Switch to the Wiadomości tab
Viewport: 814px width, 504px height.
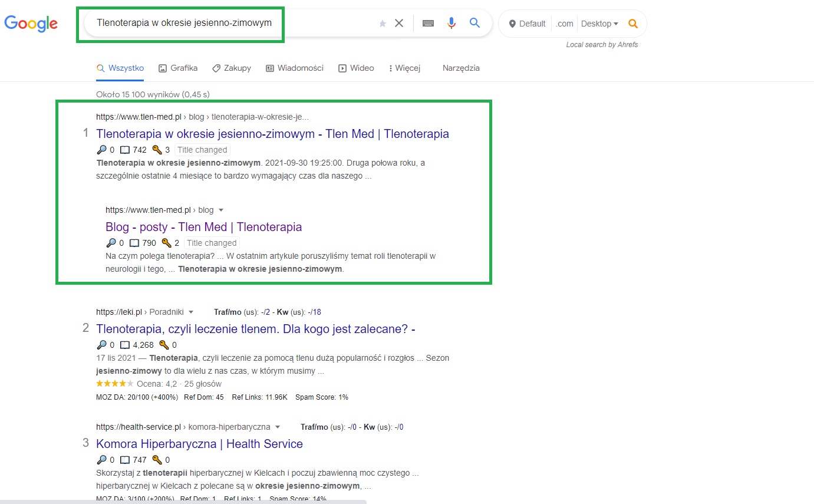coord(295,68)
